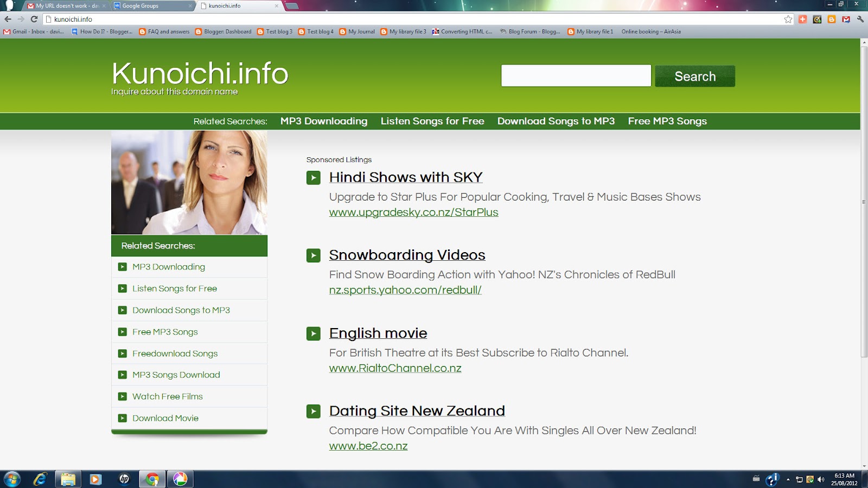
Task: Launch Internet Explorer from the taskbar
Action: click(x=40, y=479)
